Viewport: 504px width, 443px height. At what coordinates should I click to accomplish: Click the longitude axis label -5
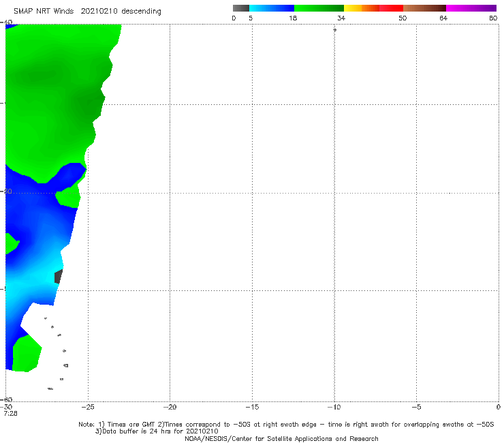[x=416, y=407]
